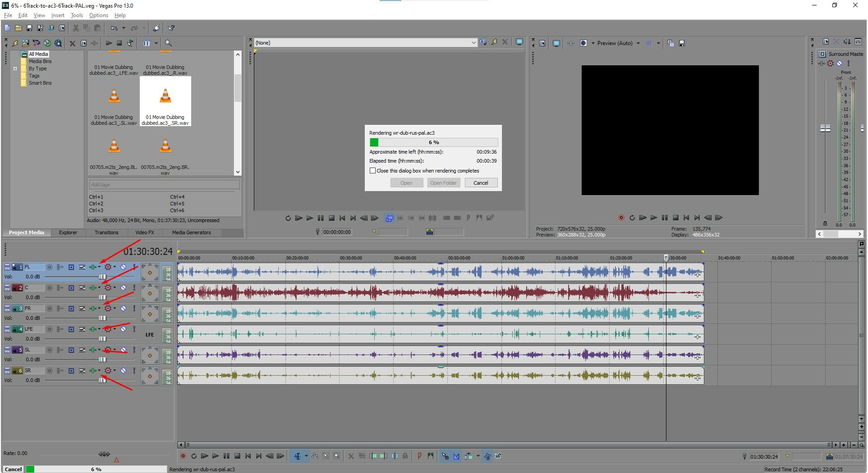Toggle Automatic Crossfades icon
868x473 pixels.
click(456, 456)
